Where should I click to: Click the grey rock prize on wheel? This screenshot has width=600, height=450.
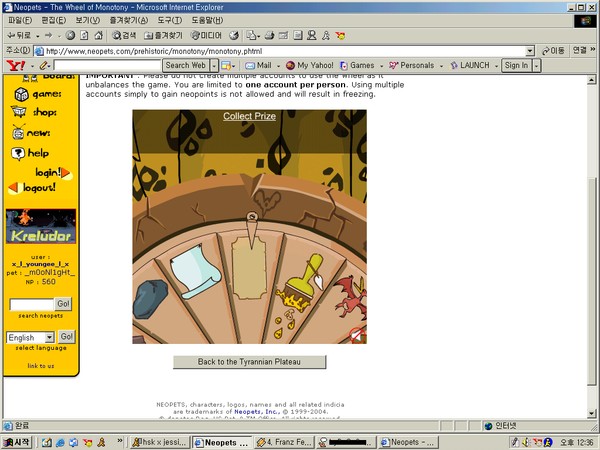pos(151,299)
